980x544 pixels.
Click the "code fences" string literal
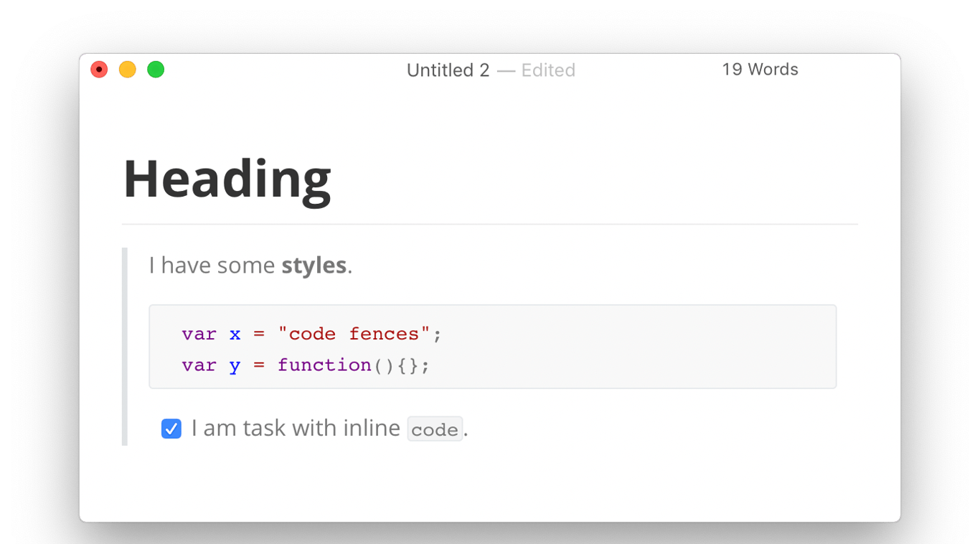354,334
